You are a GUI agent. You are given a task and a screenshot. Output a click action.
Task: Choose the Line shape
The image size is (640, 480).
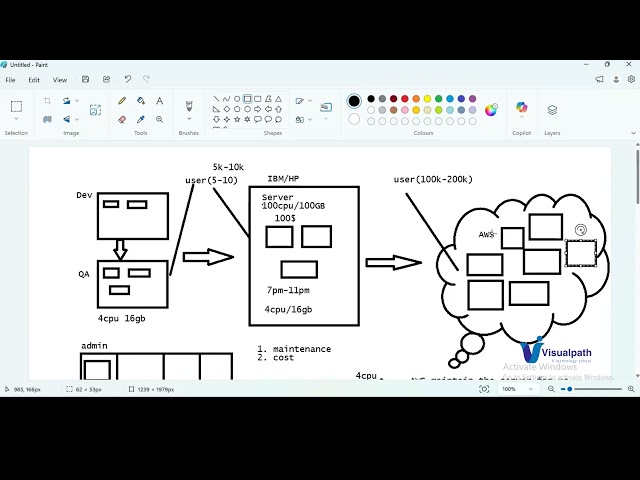click(x=216, y=99)
